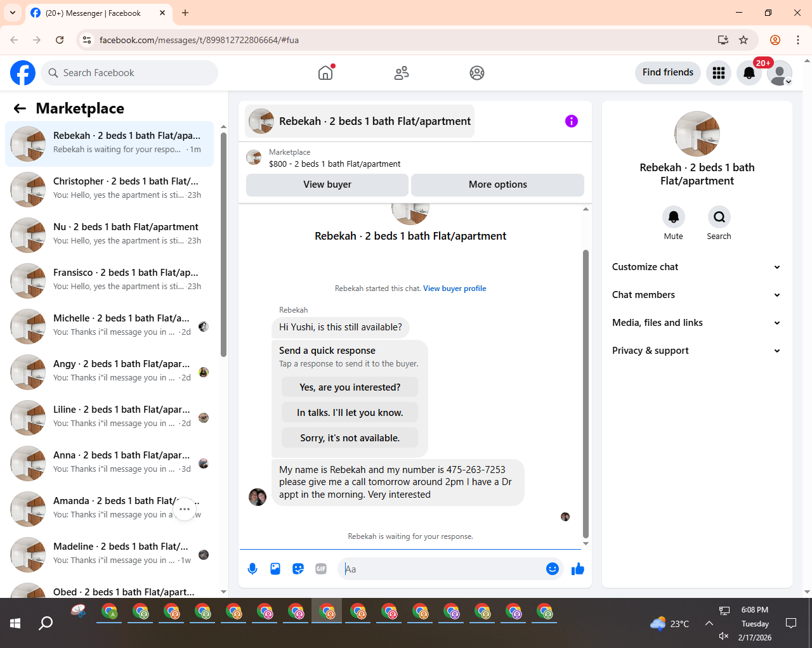The width and height of the screenshot is (812, 648).
Task: Select the Messenger | Facebook browser tab
Action: [x=98, y=13]
